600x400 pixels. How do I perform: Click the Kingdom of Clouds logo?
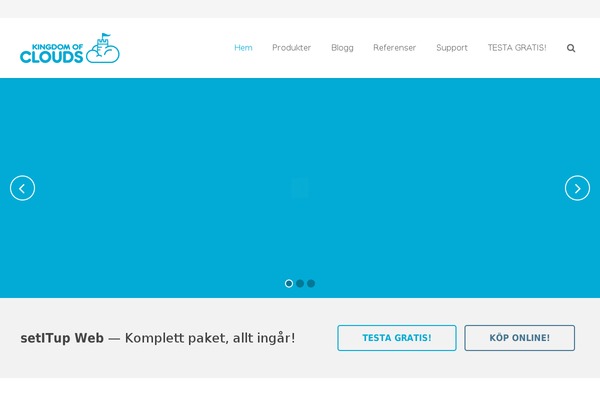tap(70, 48)
